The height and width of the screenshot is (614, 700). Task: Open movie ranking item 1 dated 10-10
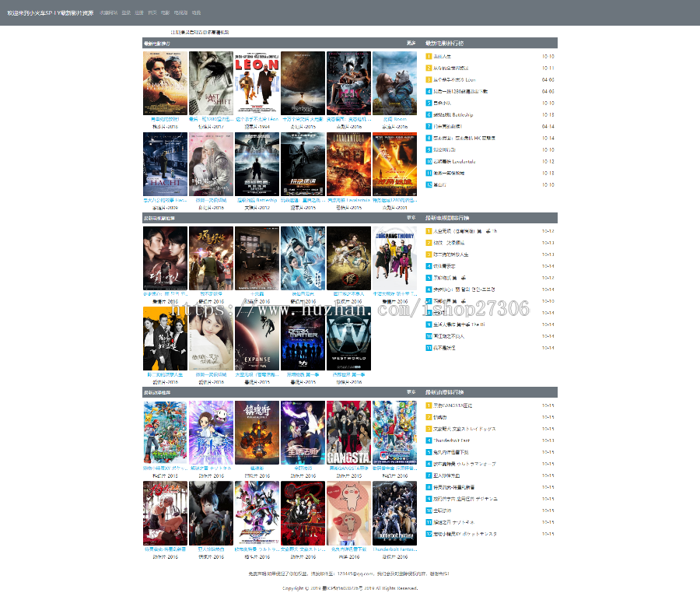click(442, 57)
